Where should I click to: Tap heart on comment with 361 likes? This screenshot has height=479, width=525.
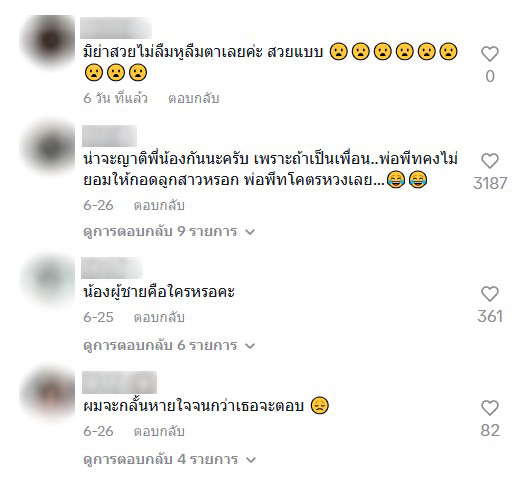[490, 294]
